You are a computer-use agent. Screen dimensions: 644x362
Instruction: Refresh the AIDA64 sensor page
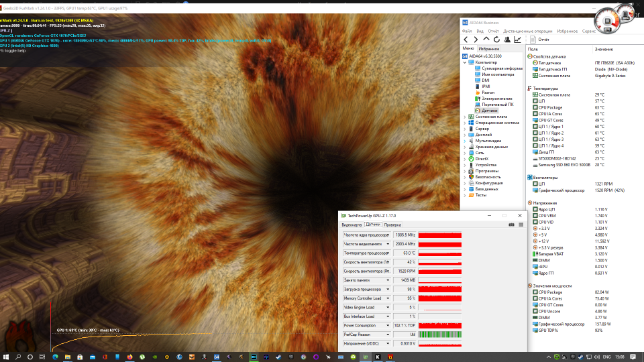[x=496, y=40]
